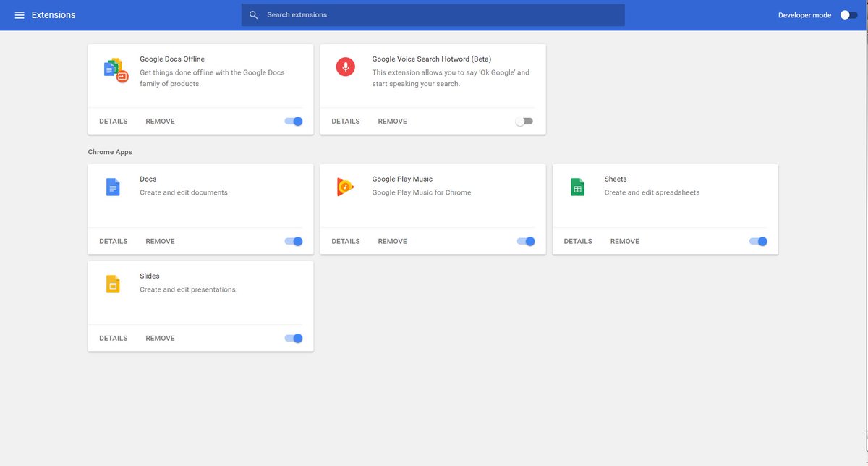Click the 'Google Play Music for Chrome' description
Viewport: 868px width, 466px height.
pyautogui.click(x=422, y=192)
